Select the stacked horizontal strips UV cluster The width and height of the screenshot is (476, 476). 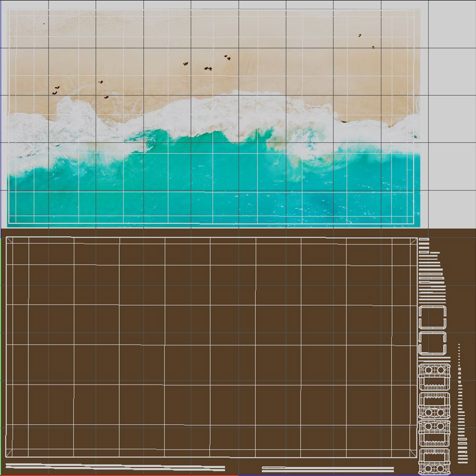(x=431, y=270)
